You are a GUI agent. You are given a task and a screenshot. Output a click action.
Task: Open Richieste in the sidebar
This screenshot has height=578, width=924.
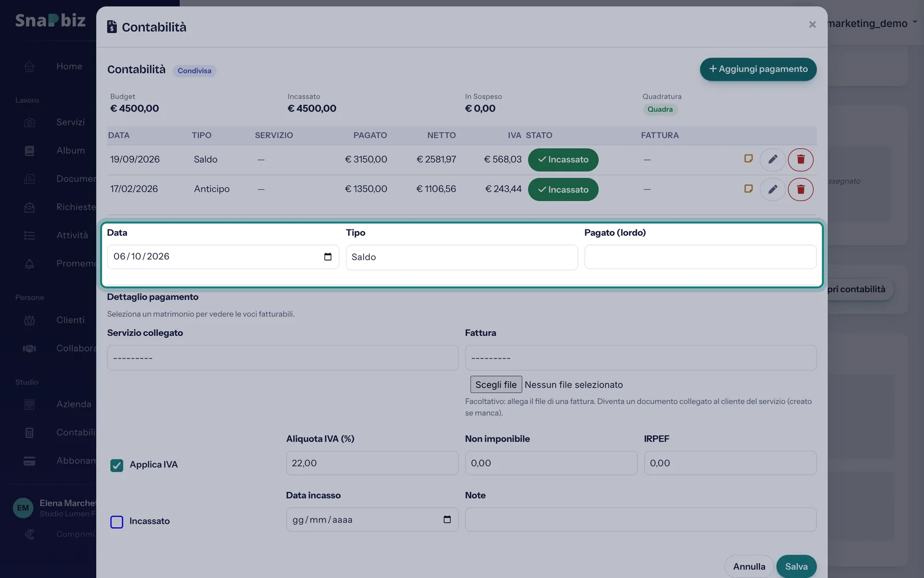click(76, 207)
